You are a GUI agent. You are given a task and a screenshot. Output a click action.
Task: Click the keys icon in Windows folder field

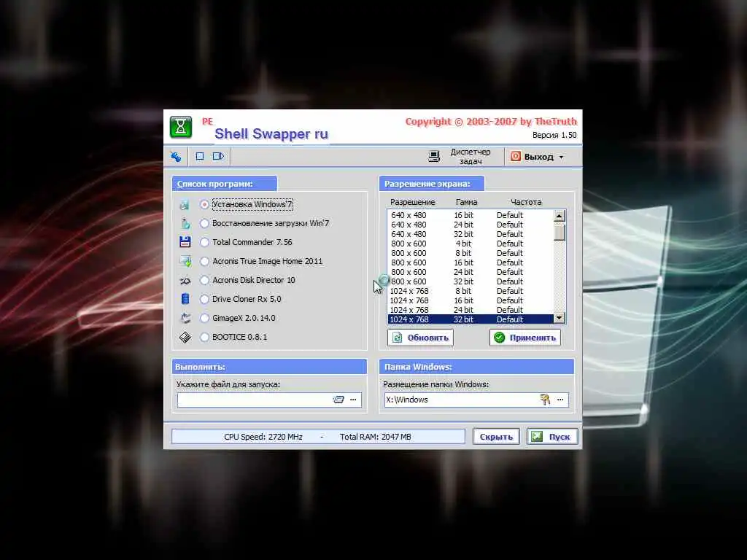point(545,400)
